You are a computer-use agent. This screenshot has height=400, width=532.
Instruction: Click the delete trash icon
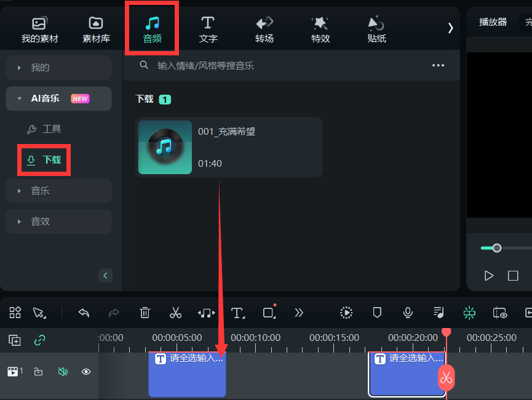145,313
